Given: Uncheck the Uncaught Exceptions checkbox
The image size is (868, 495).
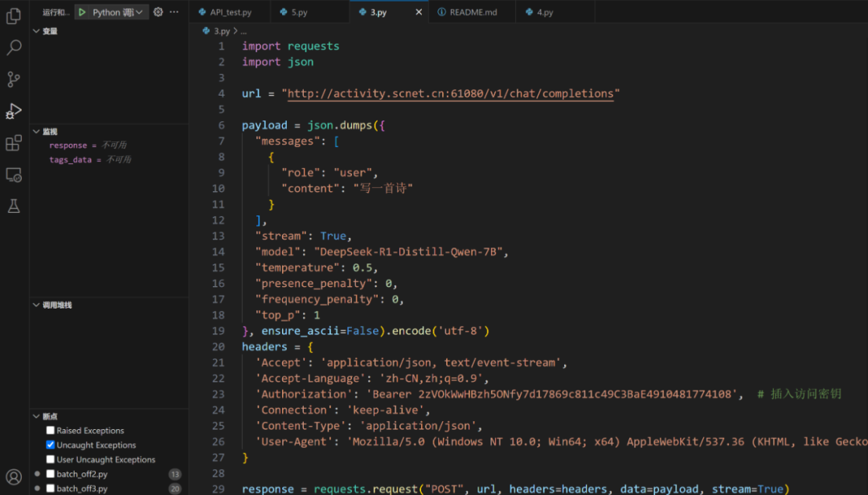Looking at the screenshot, I should tap(51, 445).
